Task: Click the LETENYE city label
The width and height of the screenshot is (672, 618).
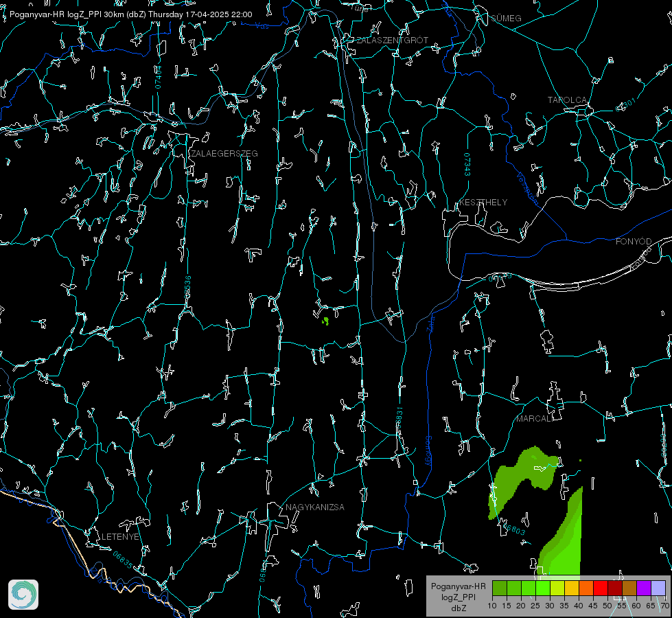Action: 120,536
